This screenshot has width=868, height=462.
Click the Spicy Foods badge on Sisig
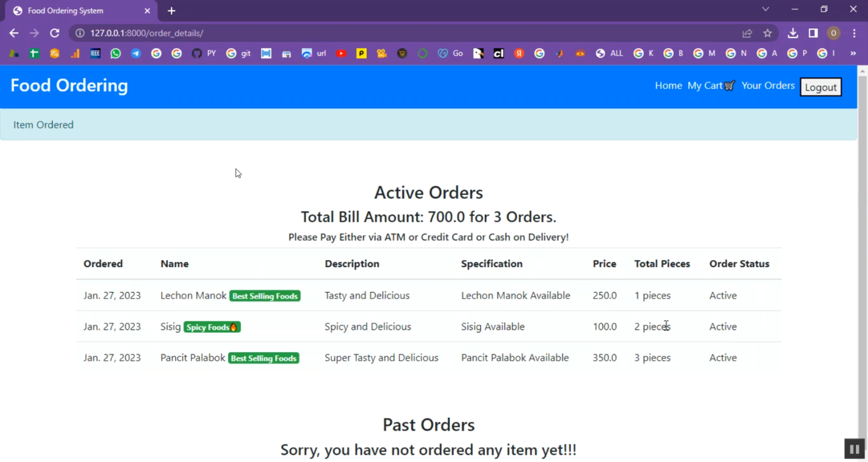pyautogui.click(x=212, y=327)
